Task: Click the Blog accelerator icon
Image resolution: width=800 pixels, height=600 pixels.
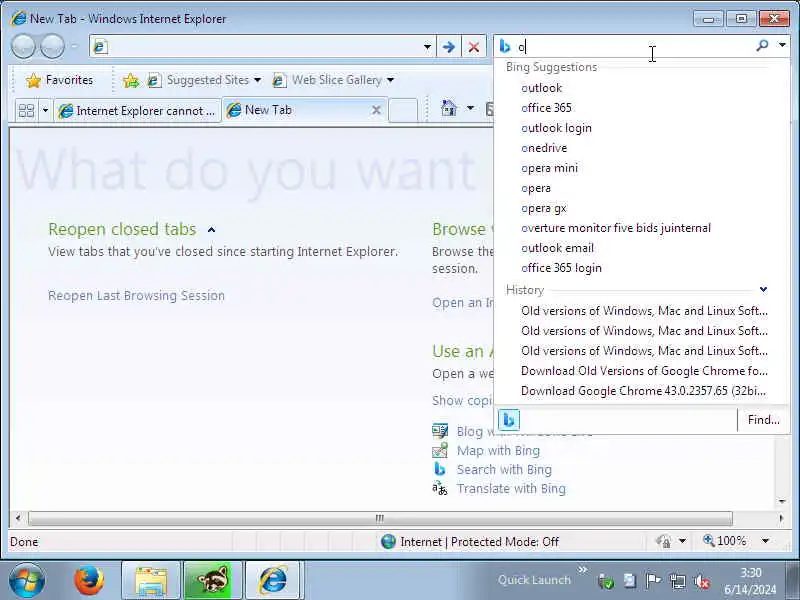Action: pos(440,431)
